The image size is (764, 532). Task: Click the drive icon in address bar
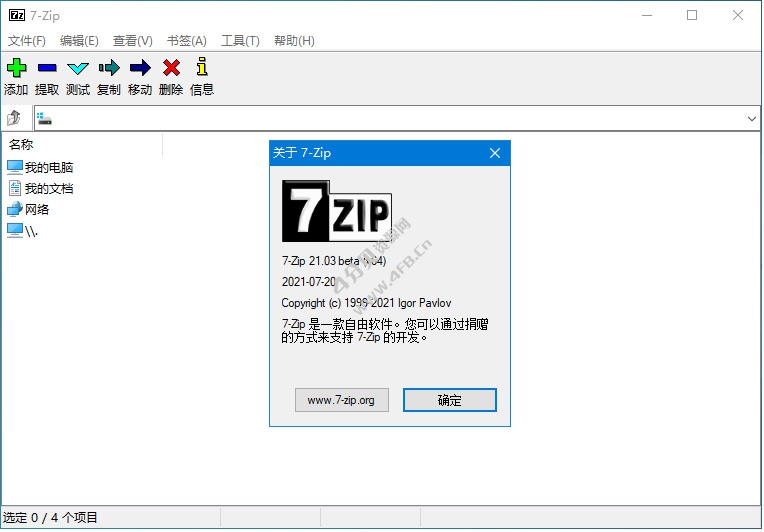tap(44, 118)
